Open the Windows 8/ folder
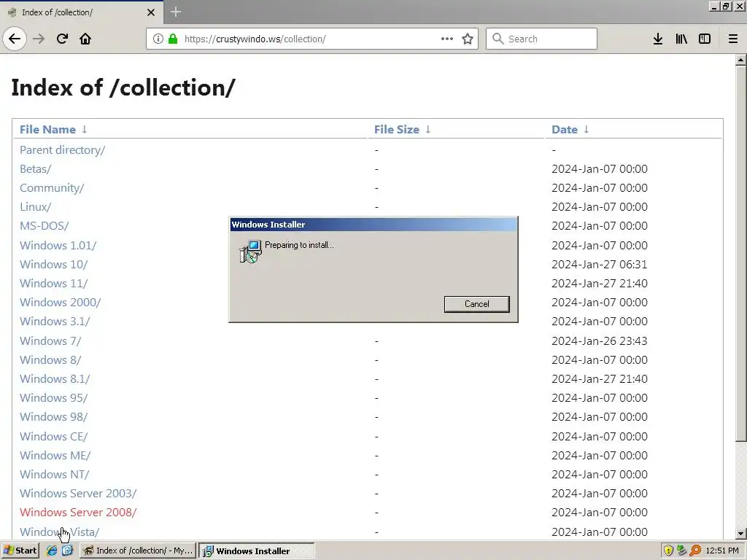Image resolution: width=747 pixels, height=560 pixels. point(50,360)
